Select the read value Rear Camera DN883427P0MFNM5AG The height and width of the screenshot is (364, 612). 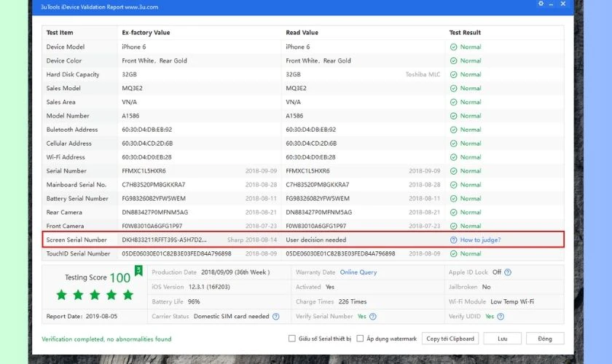coord(319,213)
